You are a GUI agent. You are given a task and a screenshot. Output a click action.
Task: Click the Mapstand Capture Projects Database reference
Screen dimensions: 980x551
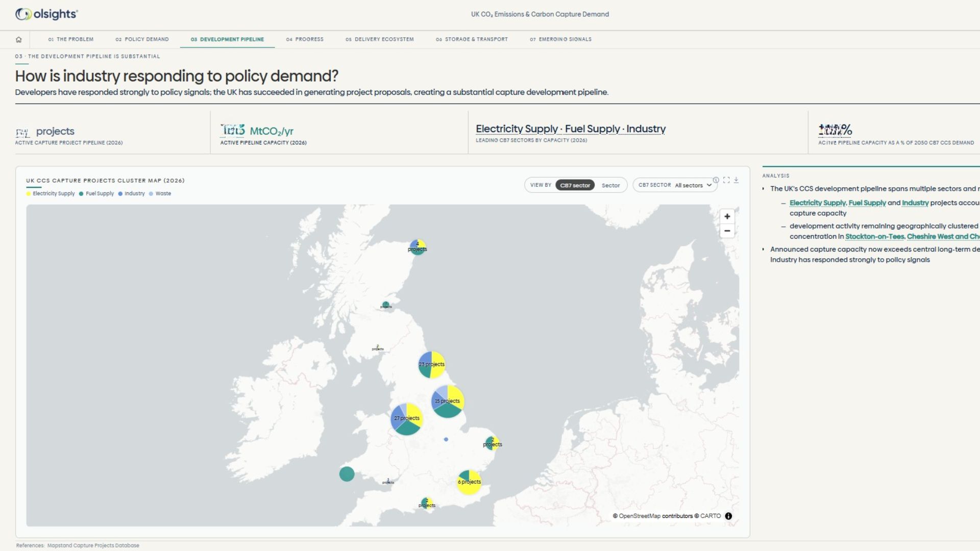point(93,545)
